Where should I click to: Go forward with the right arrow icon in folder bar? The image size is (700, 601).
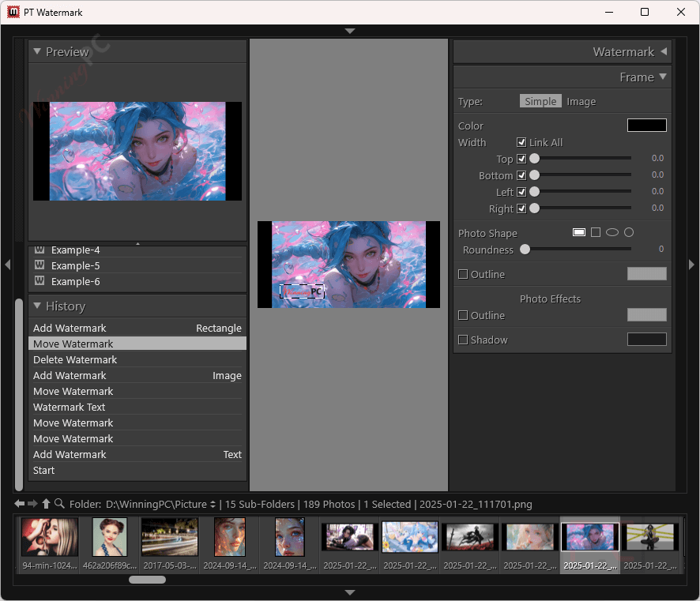[32, 504]
